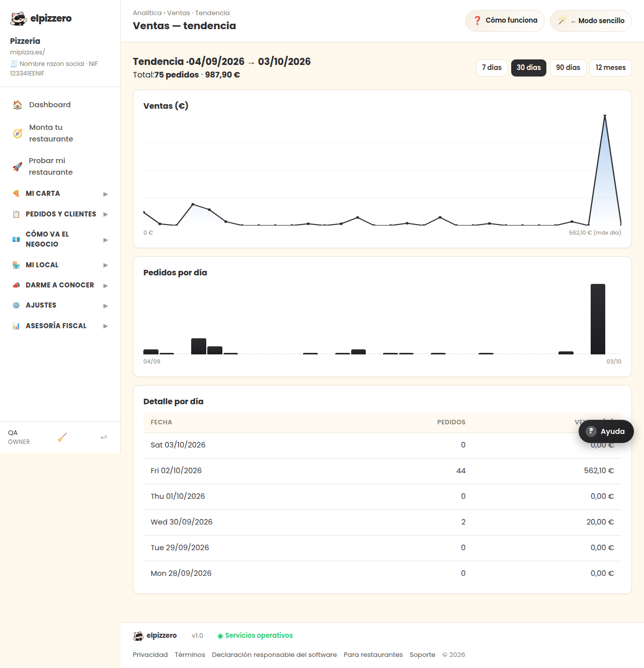Open the Dashboard menu item
Viewport: 644px width, 668px height.
click(60, 105)
